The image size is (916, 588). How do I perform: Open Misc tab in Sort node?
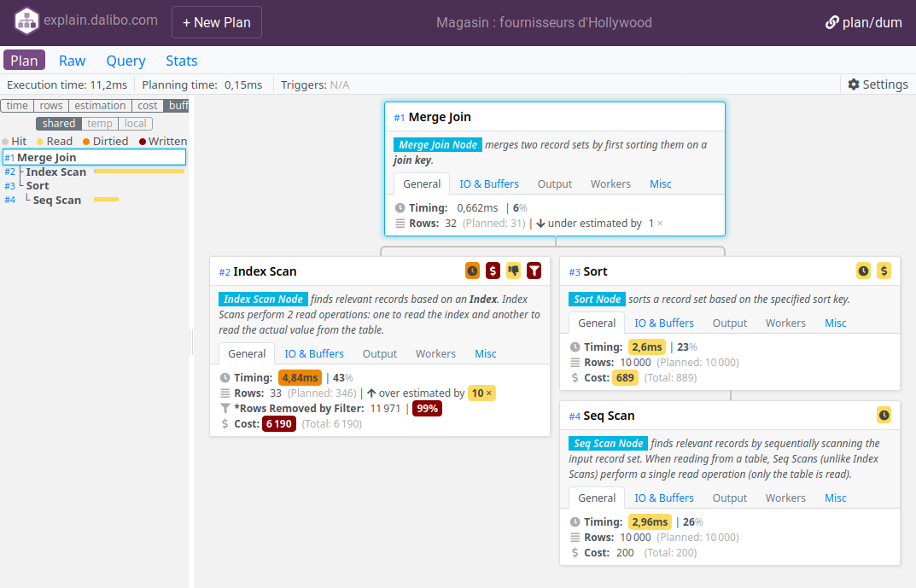pos(836,323)
